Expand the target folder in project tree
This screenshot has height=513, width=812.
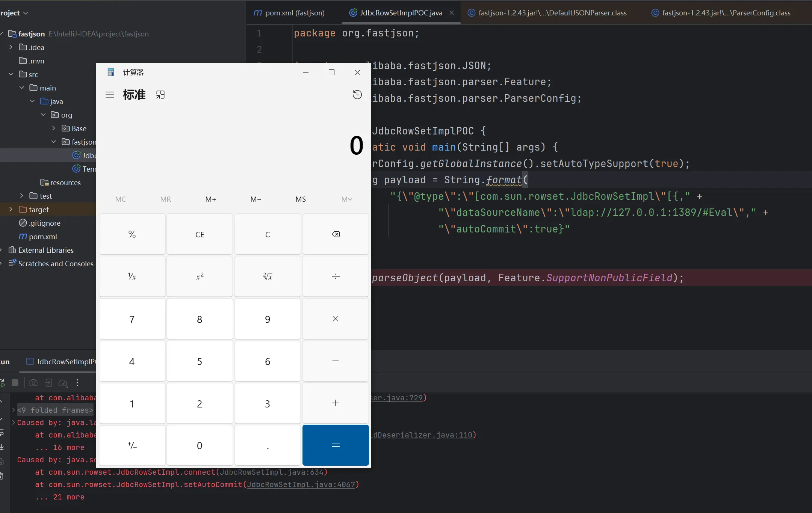(11, 210)
